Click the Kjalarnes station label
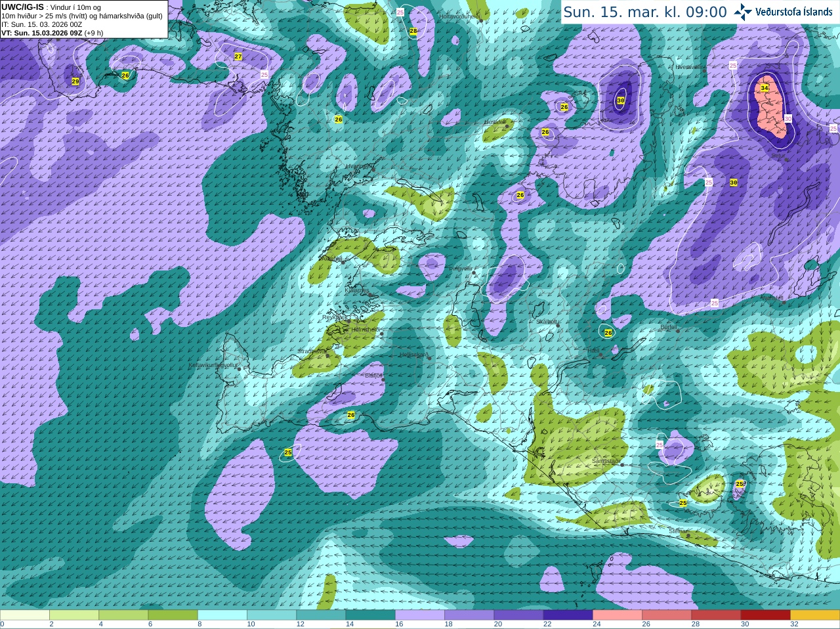The image size is (840, 629). coord(356,290)
